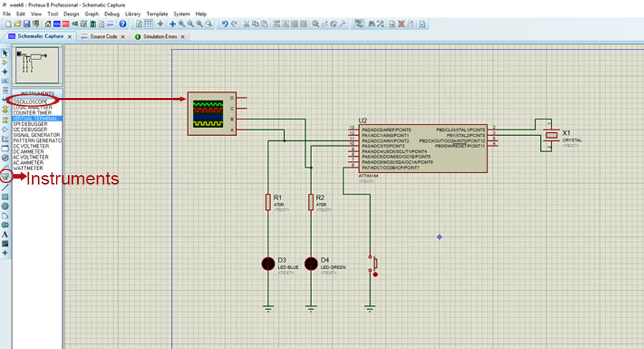Select the Instruments mode icon
644x349 pixels.
point(5,176)
